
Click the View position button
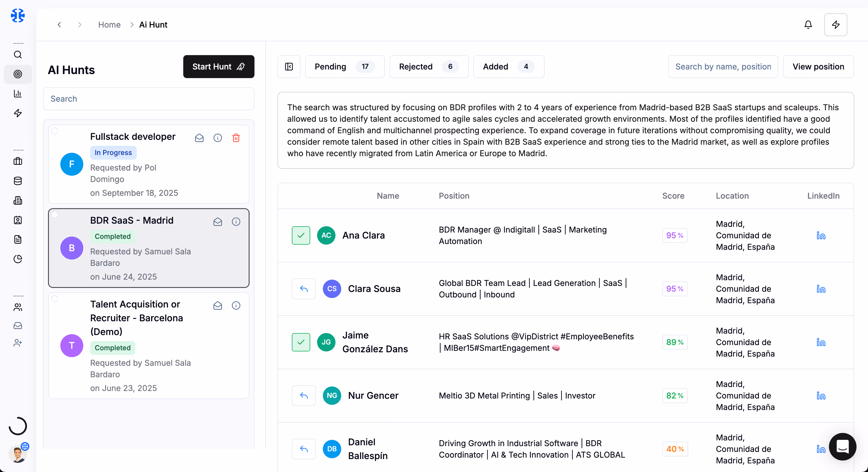tap(818, 67)
